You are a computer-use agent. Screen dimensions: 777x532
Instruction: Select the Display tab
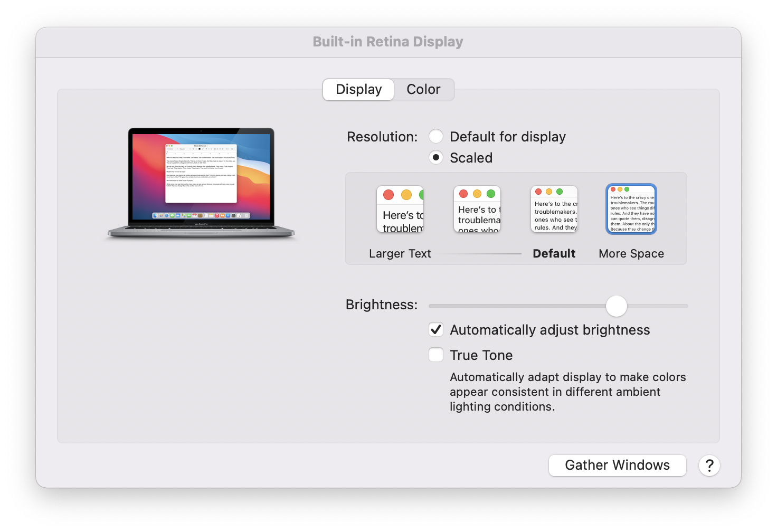pyautogui.click(x=358, y=90)
